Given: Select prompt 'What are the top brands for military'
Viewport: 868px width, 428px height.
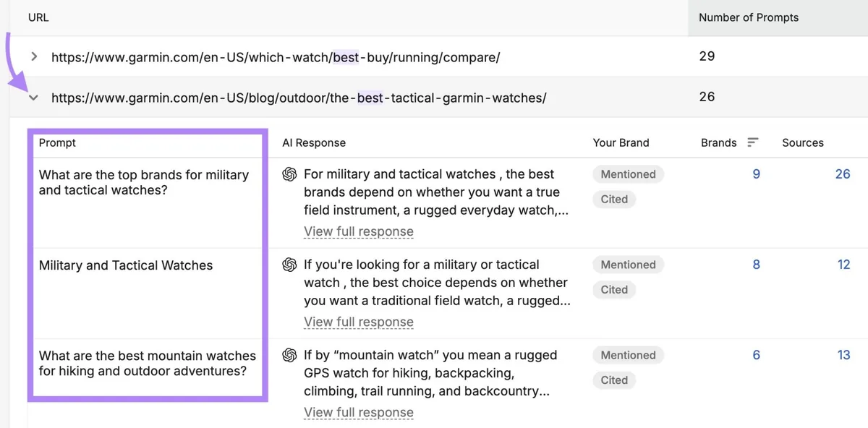Looking at the screenshot, I should (x=144, y=182).
